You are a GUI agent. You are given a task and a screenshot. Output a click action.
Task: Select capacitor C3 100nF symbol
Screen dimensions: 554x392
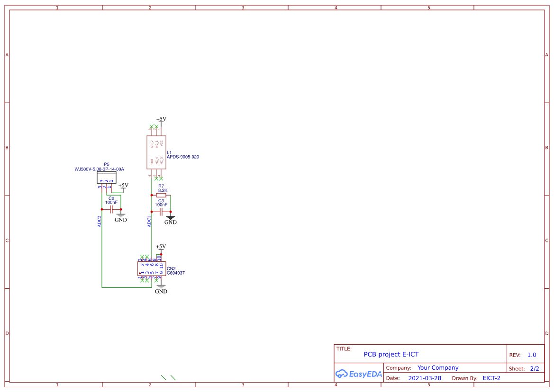[x=162, y=212]
